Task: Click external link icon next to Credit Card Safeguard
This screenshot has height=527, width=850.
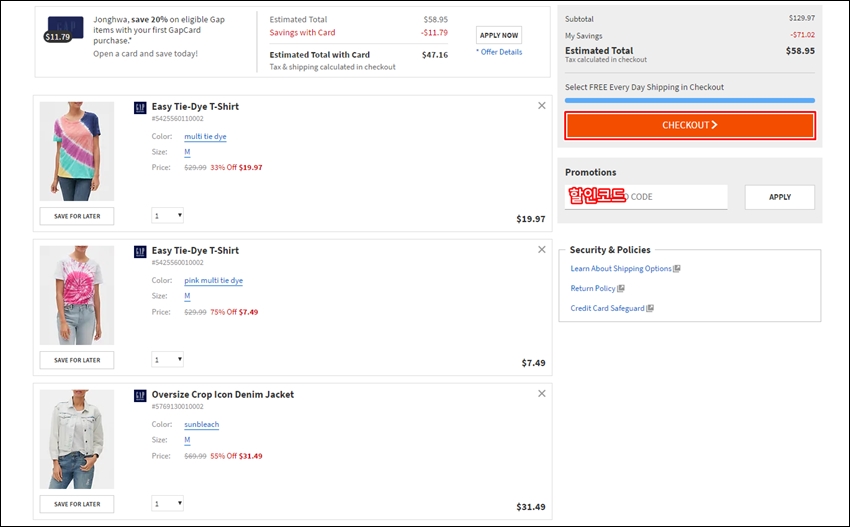Action: [650, 309]
